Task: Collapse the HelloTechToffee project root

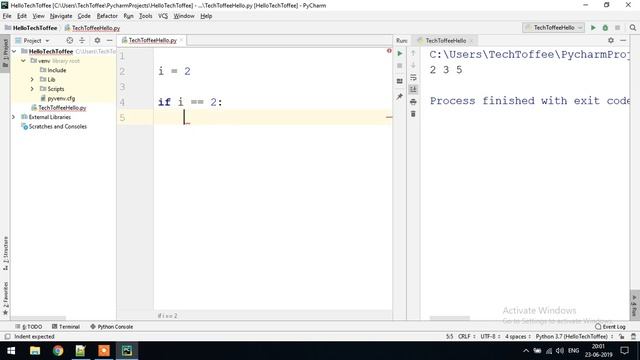Action: pyautogui.click(x=14, y=51)
